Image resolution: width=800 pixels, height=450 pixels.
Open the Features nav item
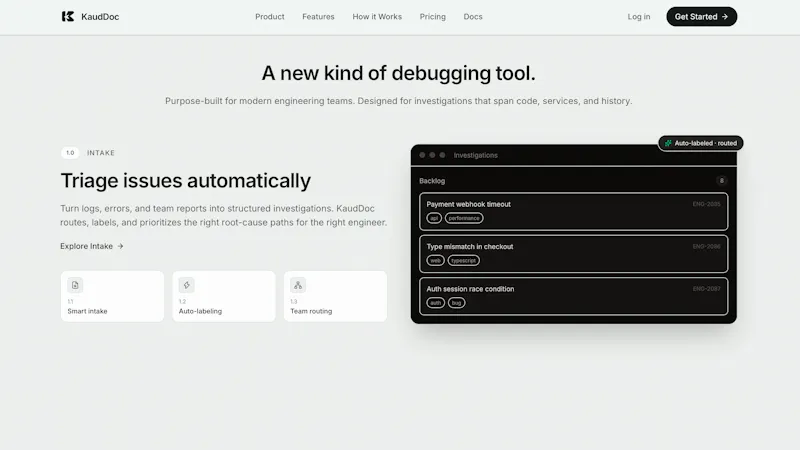(x=318, y=16)
